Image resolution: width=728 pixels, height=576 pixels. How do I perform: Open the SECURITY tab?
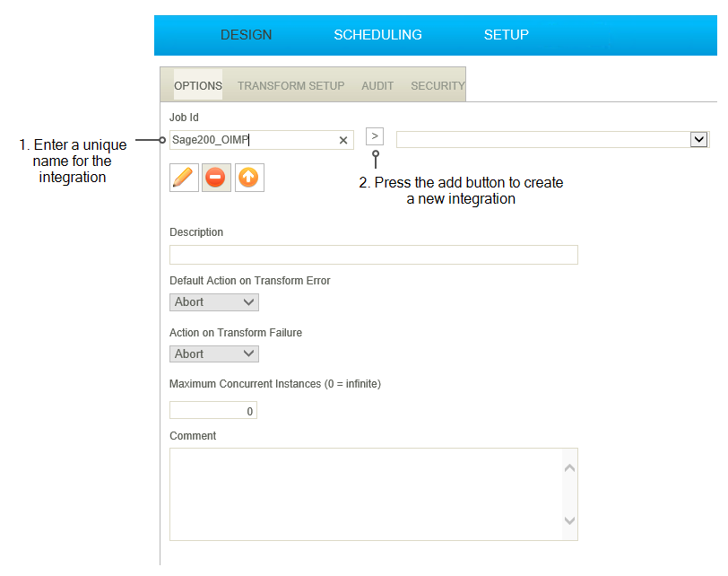point(438,86)
